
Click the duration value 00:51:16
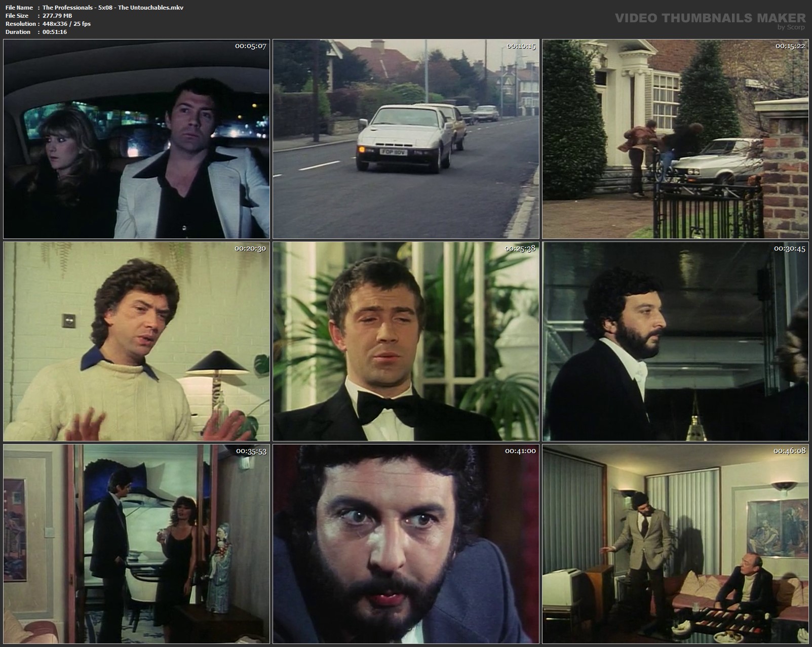click(55, 32)
